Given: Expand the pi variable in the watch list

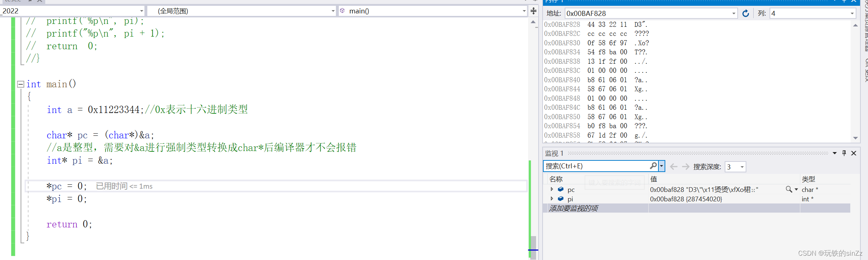Looking at the screenshot, I should (552, 199).
